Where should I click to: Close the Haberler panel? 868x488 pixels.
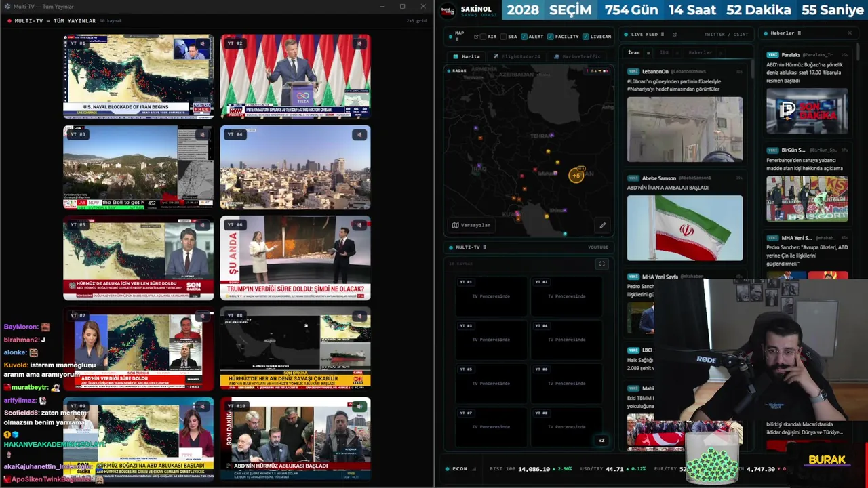click(850, 33)
